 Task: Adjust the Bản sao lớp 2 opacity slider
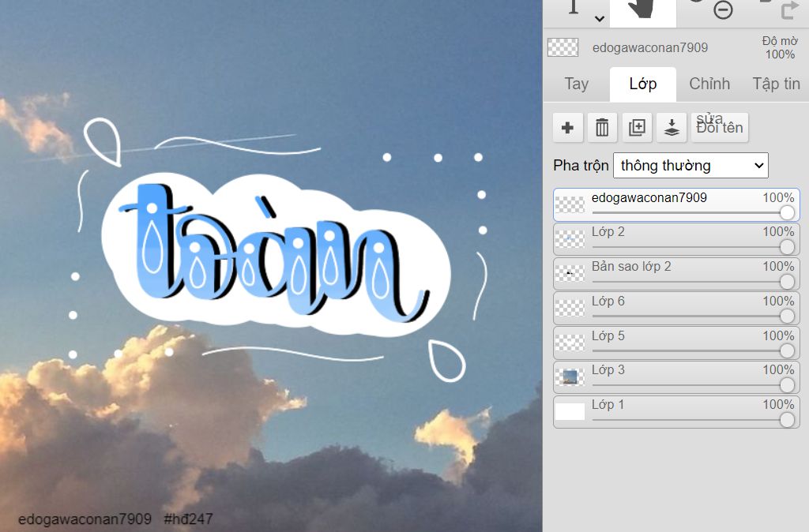point(693,282)
